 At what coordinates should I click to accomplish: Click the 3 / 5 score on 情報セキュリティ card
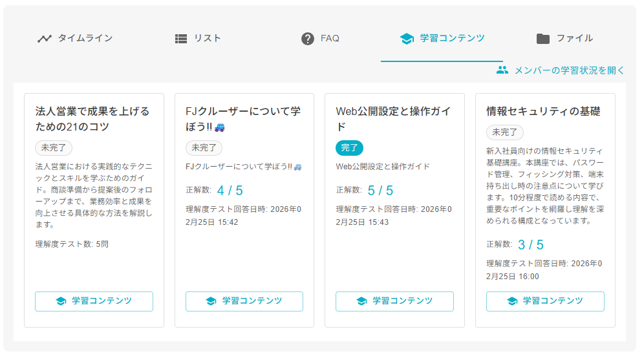click(x=531, y=245)
